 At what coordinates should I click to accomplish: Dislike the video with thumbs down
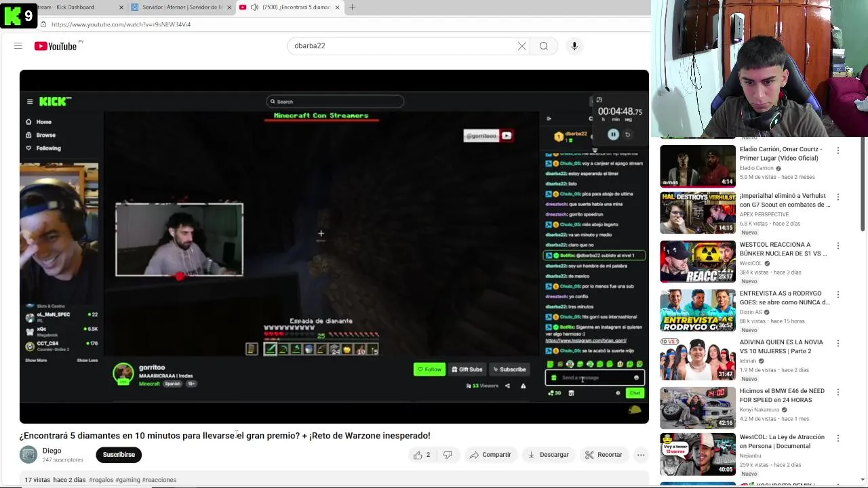tap(448, 455)
